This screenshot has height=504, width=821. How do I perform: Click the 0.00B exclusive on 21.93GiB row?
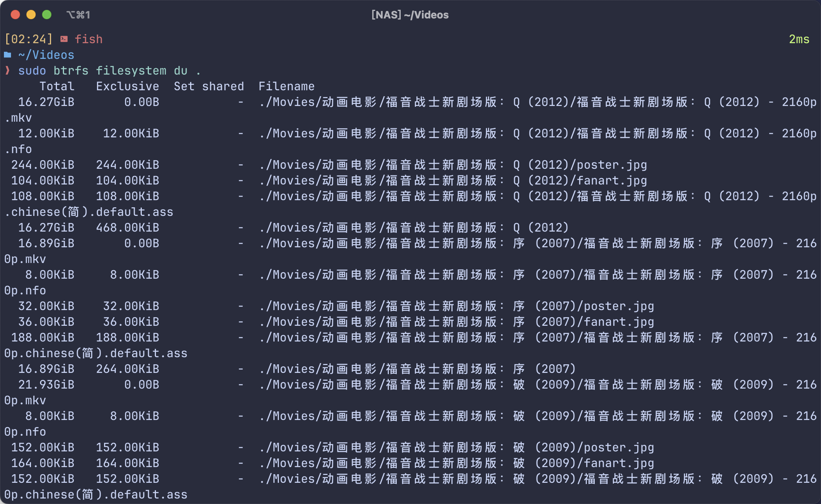141,384
